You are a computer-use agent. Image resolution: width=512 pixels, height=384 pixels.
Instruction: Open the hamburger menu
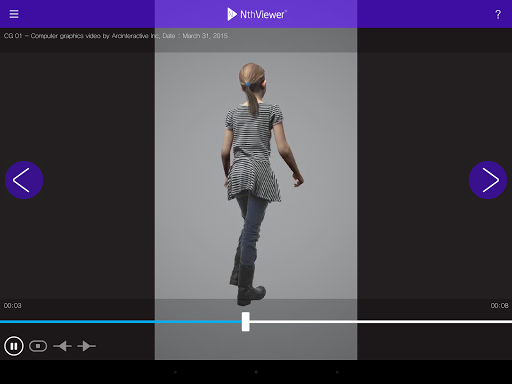pos(14,14)
